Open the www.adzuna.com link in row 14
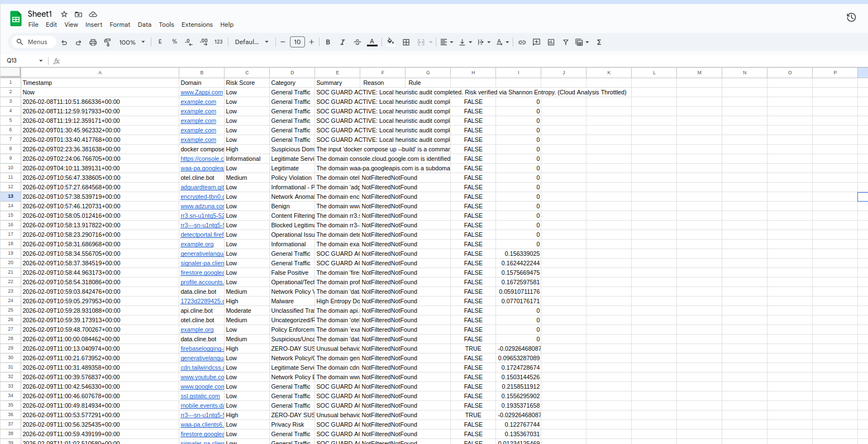868x444 pixels. coord(202,206)
